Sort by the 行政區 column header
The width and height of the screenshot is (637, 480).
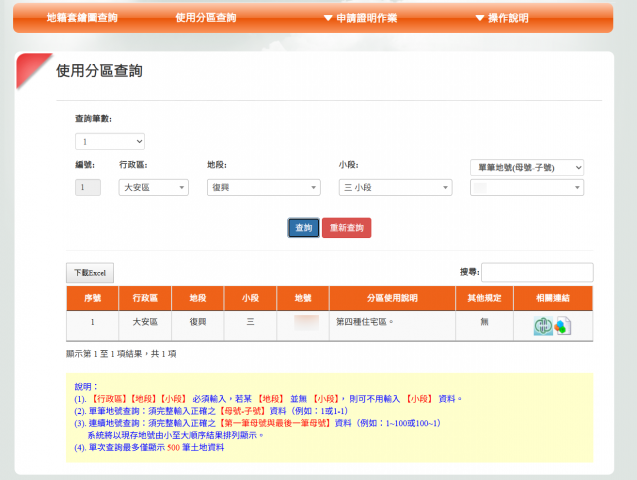(x=145, y=298)
